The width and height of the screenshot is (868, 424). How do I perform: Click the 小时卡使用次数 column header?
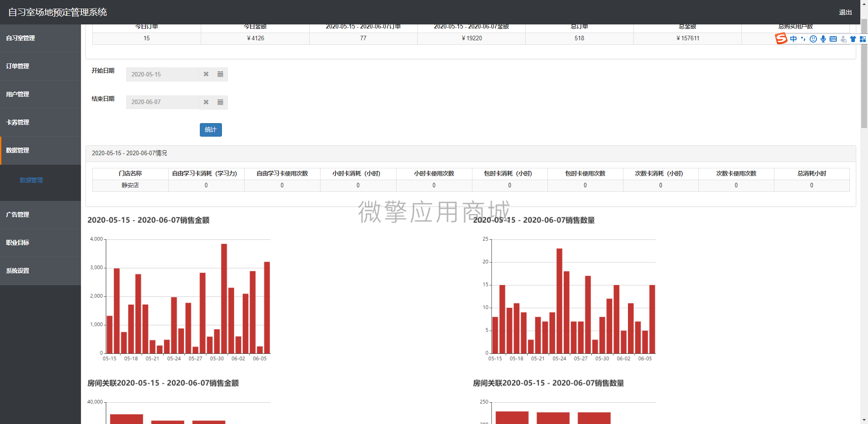tap(434, 174)
